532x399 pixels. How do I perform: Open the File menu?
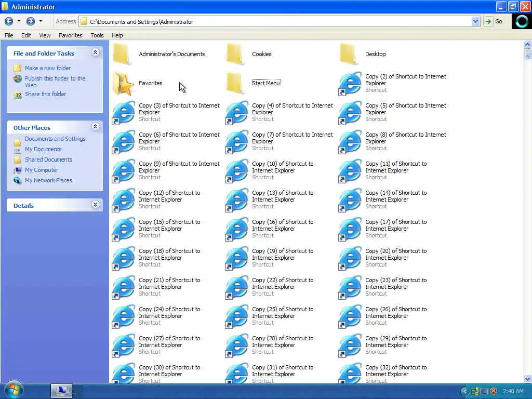point(9,35)
